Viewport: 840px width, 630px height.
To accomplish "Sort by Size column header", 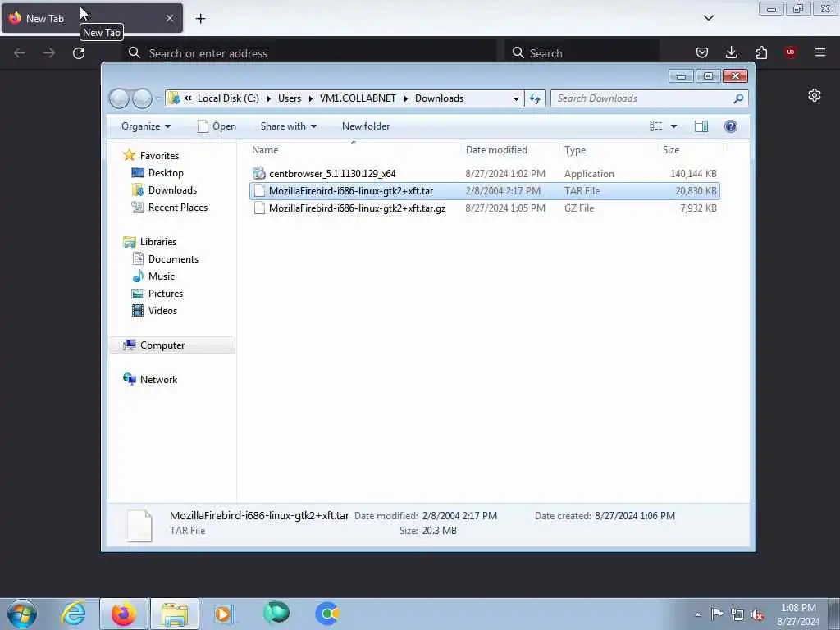I will coord(690,150).
